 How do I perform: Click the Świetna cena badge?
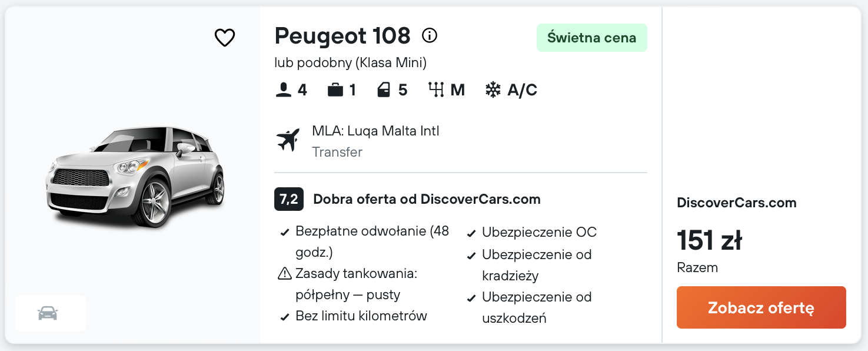tap(591, 38)
